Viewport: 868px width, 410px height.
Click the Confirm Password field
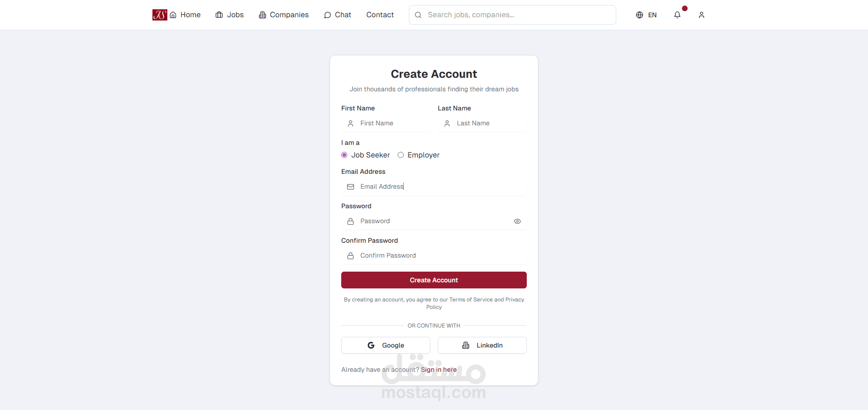tap(438, 256)
